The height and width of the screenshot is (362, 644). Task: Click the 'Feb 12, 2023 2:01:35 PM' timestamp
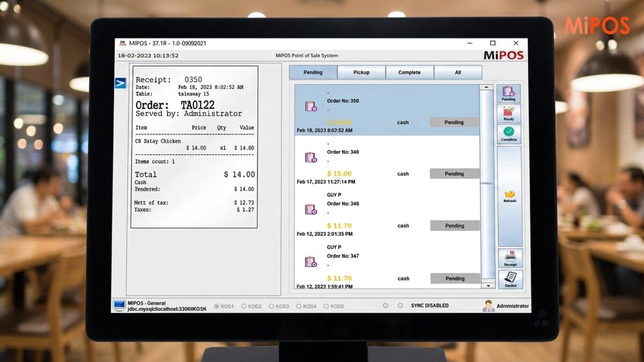click(324, 234)
